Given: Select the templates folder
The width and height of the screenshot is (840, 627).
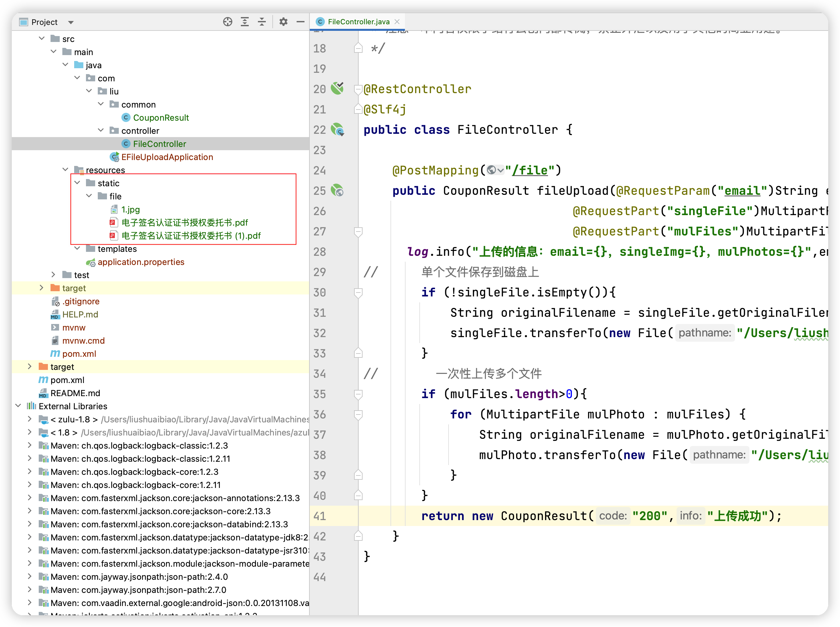Looking at the screenshot, I should point(117,249).
